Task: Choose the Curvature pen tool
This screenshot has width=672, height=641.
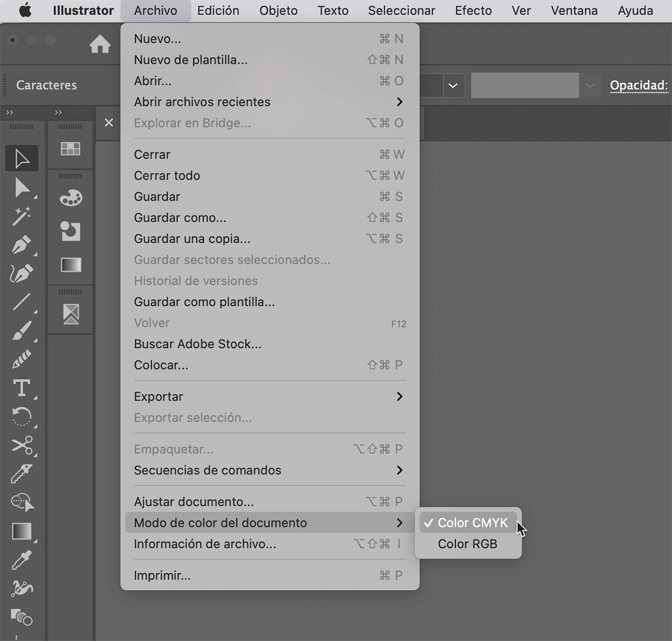Action: point(22,273)
